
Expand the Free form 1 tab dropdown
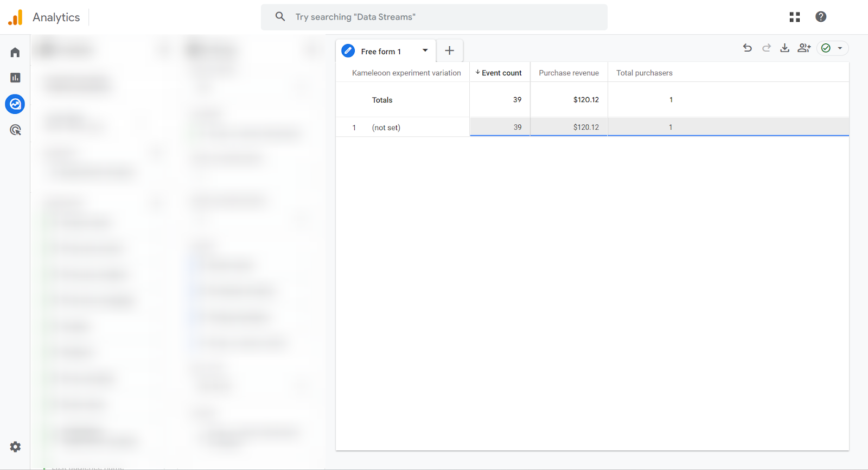pyautogui.click(x=425, y=50)
